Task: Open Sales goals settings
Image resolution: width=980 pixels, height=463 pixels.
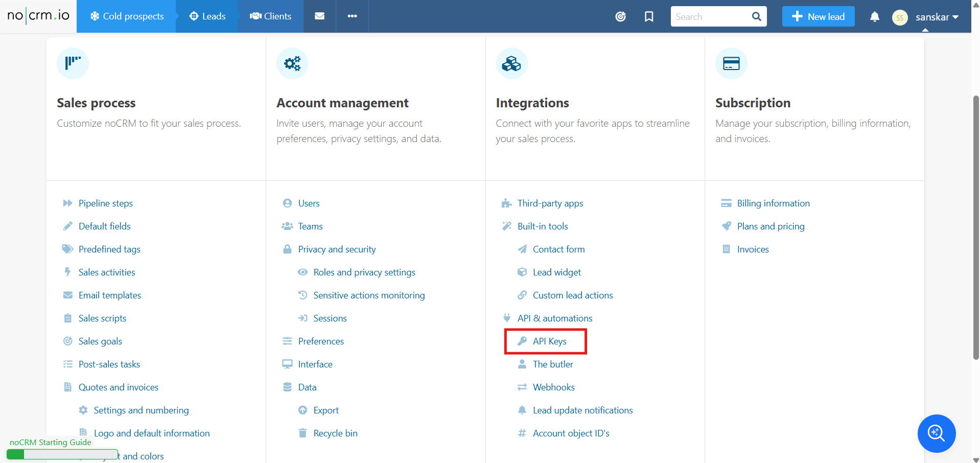Action: 100,341
